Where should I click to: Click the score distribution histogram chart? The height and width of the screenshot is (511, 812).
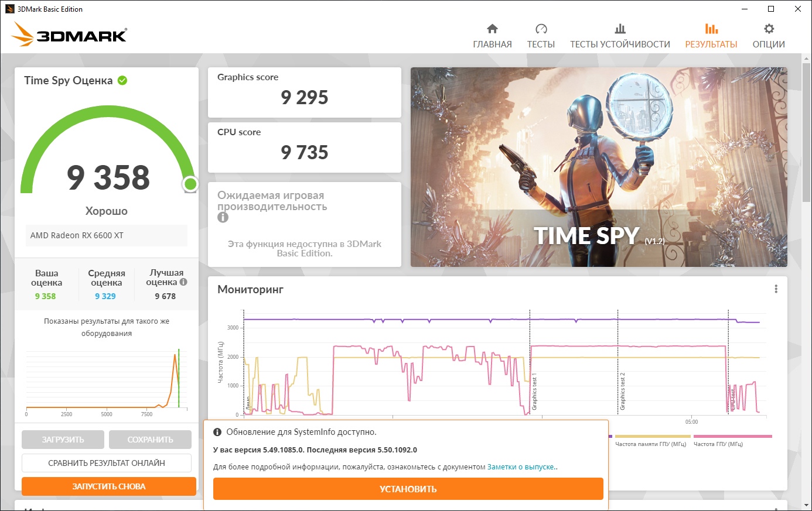pyautogui.click(x=107, y=382)
